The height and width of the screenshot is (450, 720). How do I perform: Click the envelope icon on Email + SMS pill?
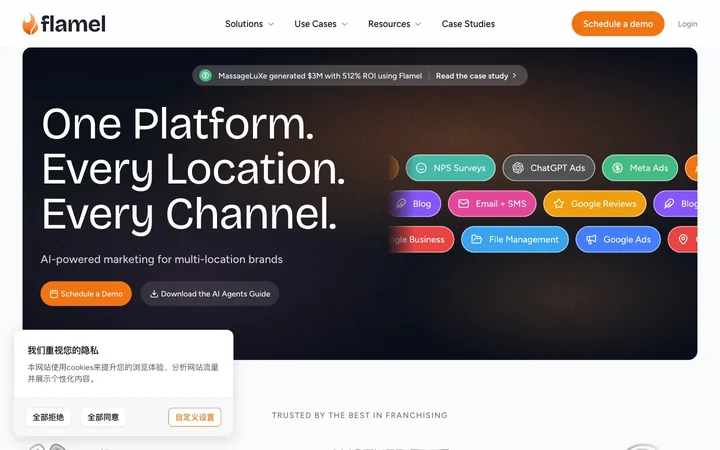(x=463, y=204)
